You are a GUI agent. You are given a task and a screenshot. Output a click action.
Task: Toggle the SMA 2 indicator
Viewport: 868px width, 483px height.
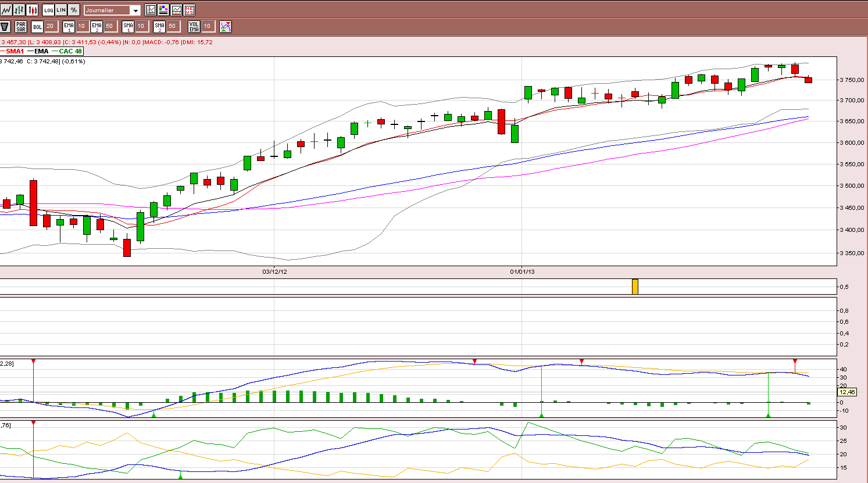click(x=159, y=27)
